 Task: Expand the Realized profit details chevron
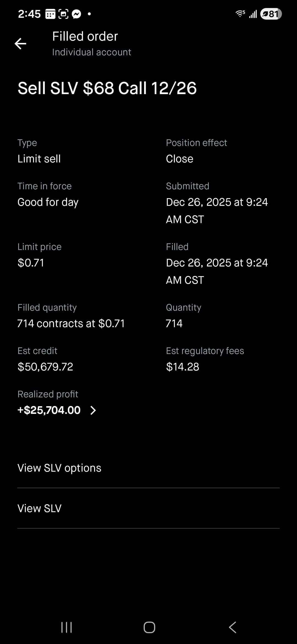click(93, 410)
